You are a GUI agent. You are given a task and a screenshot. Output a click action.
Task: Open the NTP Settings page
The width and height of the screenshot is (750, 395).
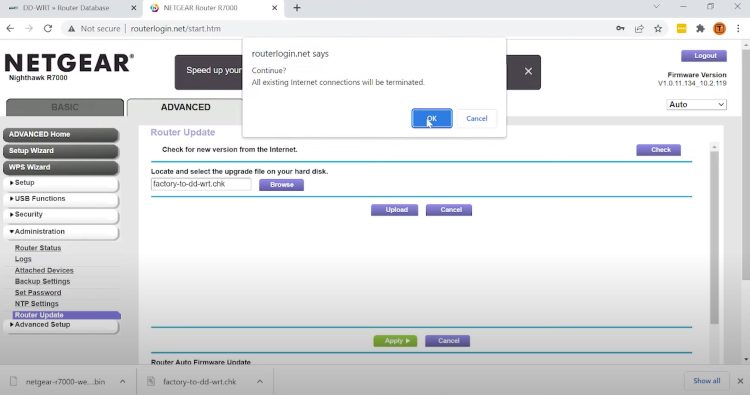pos(36,304)
